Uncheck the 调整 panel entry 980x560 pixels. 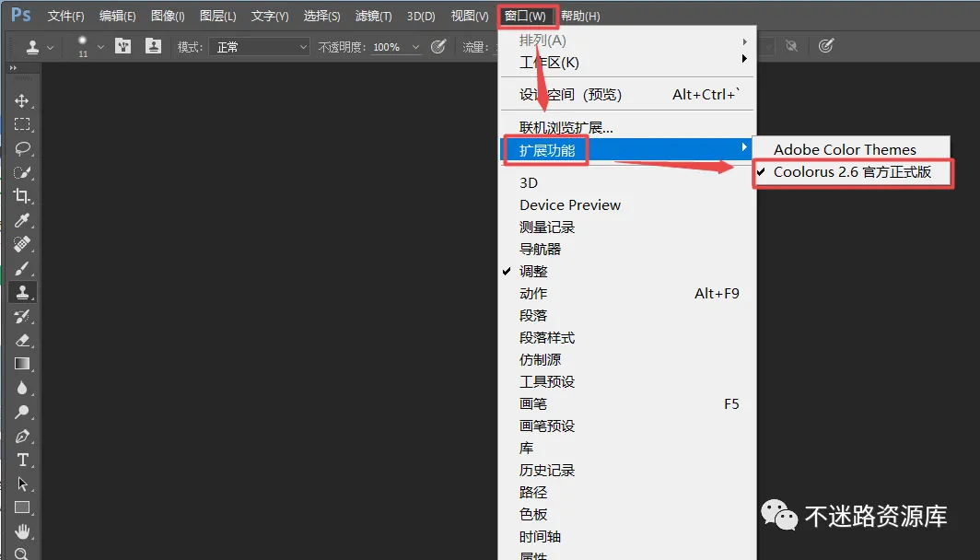coord(627,271)
